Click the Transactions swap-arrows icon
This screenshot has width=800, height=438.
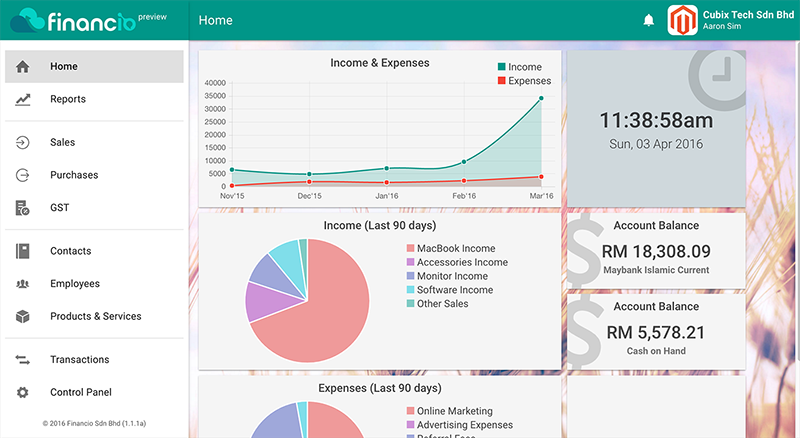click(x=22, y=360)
